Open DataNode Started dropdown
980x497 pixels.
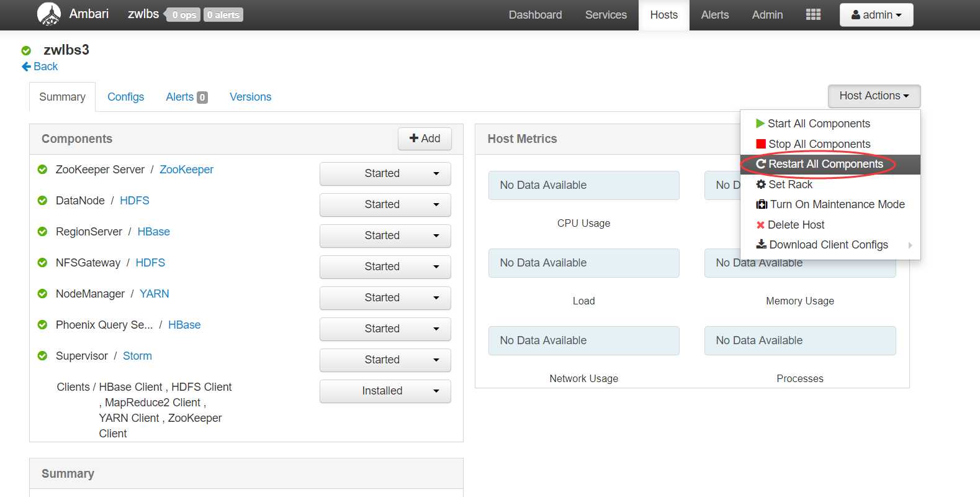[x=385, y=204]
